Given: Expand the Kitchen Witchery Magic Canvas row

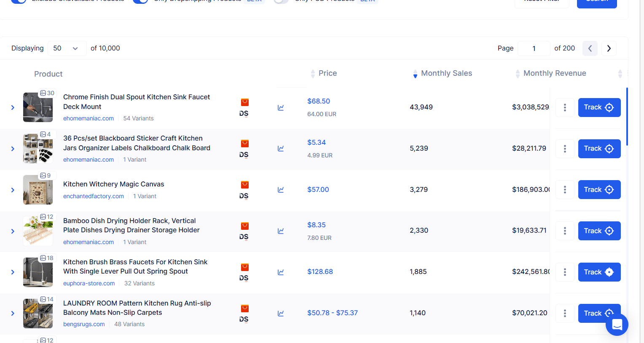Looking at the screenshot, I should click(13, 190).
